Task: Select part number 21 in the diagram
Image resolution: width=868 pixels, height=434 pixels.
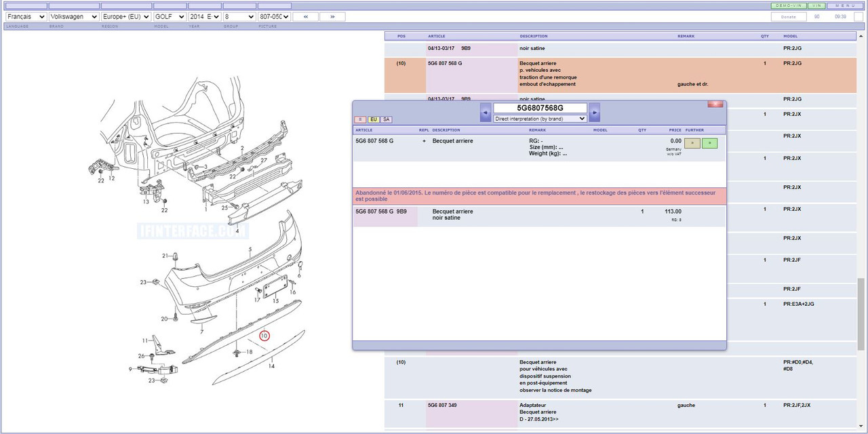Action: coord(165,256)
